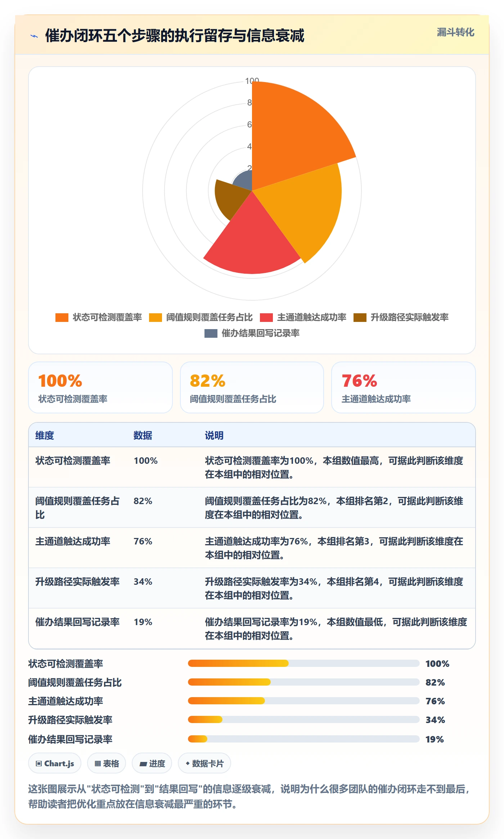Click the 表格 tag chip
Image resolution: width=504 pixels, height=839 pixels.
[x=107, y=763]
